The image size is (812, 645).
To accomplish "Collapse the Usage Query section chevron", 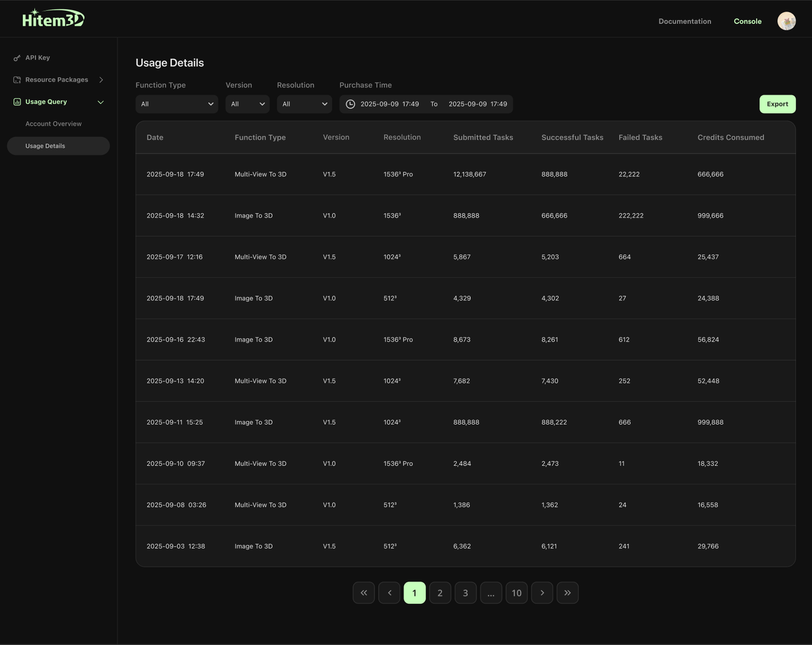I will coord(100,102).
